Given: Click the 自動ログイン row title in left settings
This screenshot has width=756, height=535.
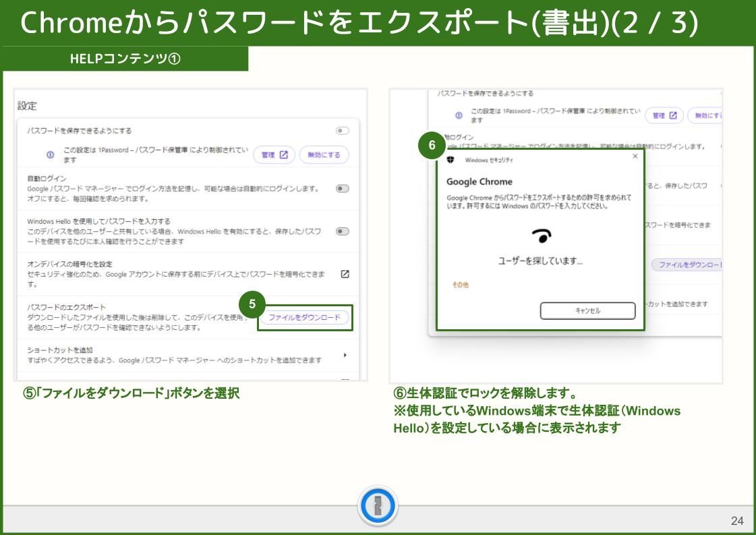Looking at the screenshot, I should pos(47,179).
